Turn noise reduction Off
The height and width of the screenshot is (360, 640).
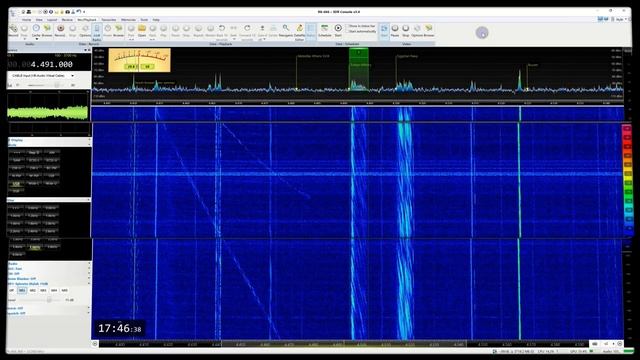[x=11, y=290]
